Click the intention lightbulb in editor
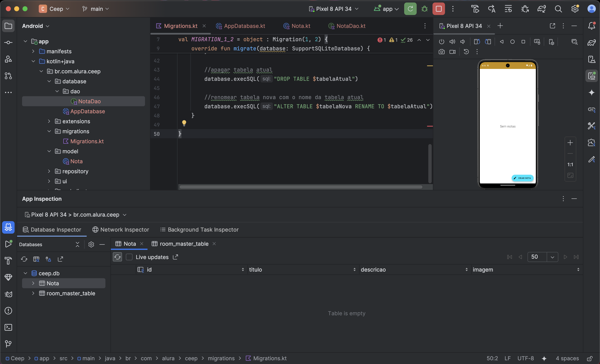 pos(184,123)
